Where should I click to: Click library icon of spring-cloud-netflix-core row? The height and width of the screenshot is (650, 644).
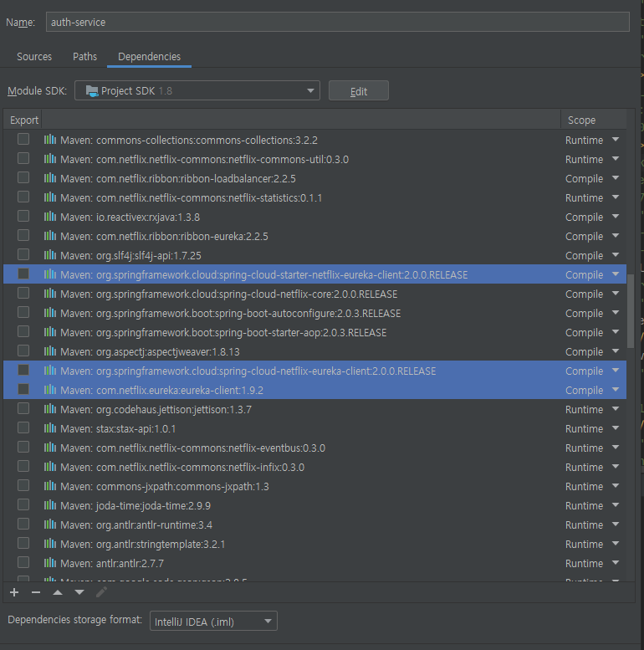tap(50, 294)
